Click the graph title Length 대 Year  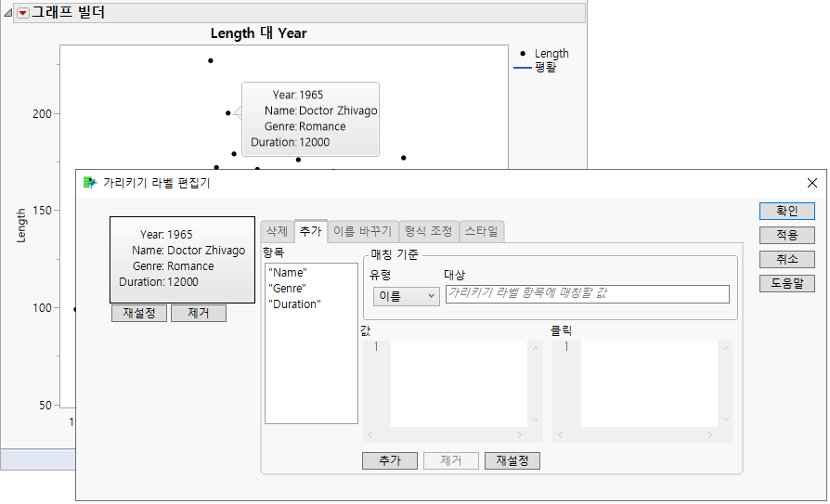(258, 33)
